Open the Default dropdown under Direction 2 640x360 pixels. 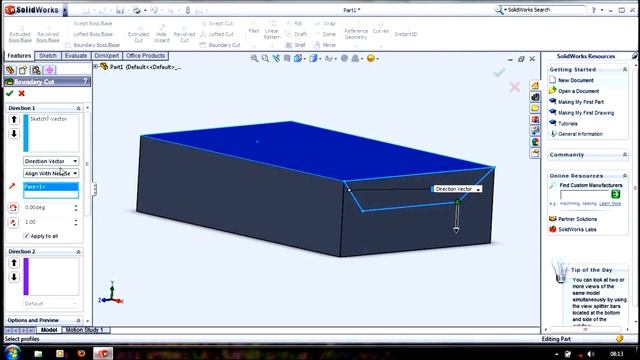pos(51,304)
